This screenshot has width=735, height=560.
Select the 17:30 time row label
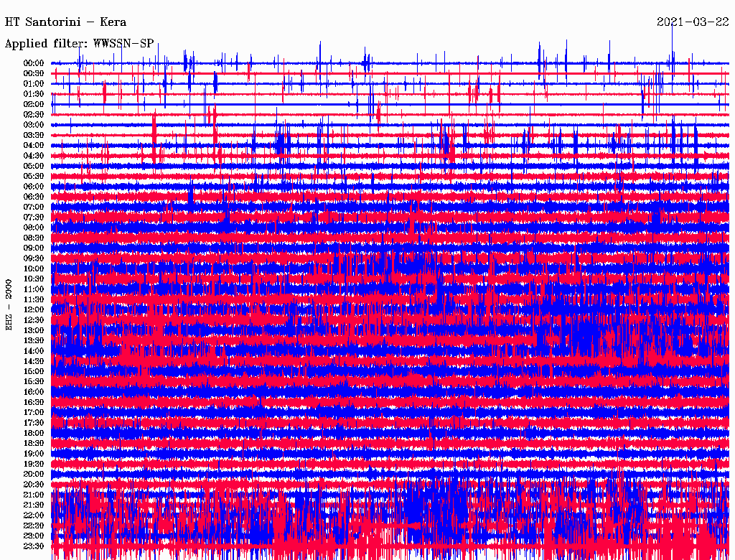[x=34, y=423]
